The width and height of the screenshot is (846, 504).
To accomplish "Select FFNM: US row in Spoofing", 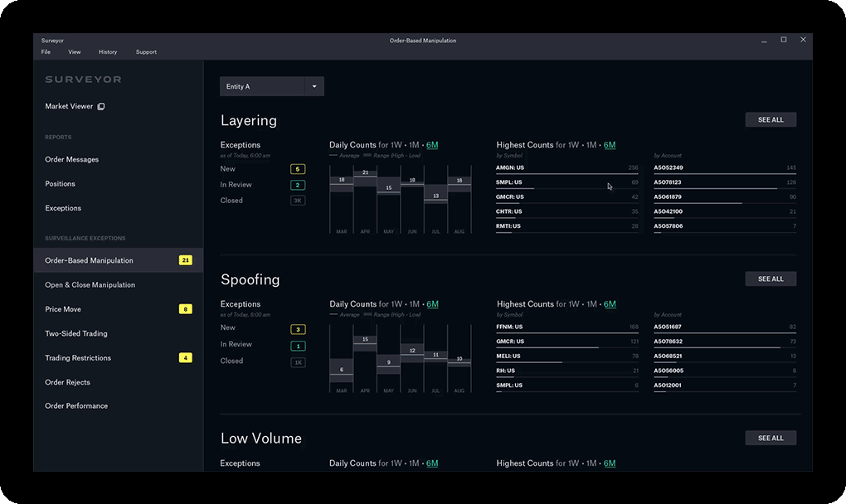I will pos(567,327).
